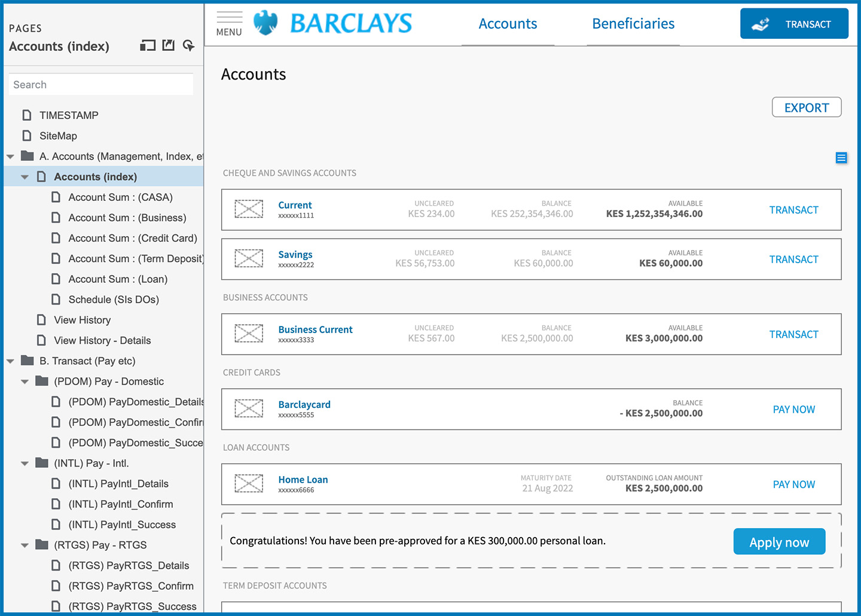
Task: Click TRANSACT in the Savings account row
Action: click(793, 260)
